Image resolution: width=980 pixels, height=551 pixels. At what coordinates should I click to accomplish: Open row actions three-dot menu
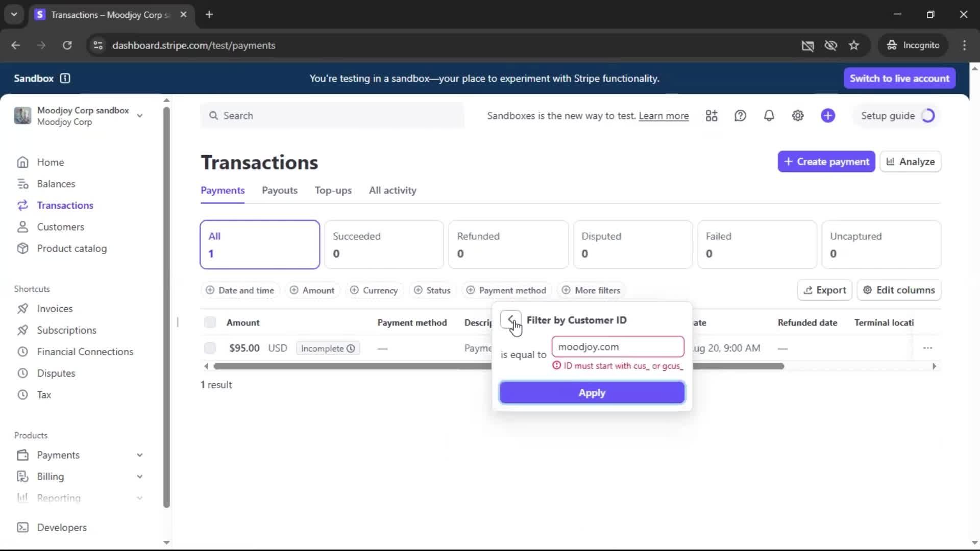tap(927, 348)
